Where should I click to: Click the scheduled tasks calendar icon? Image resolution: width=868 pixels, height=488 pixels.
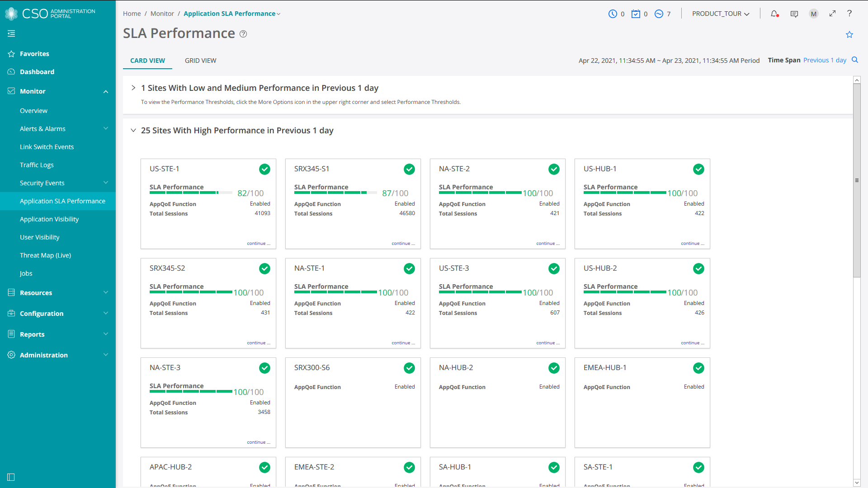click(636, 14)
